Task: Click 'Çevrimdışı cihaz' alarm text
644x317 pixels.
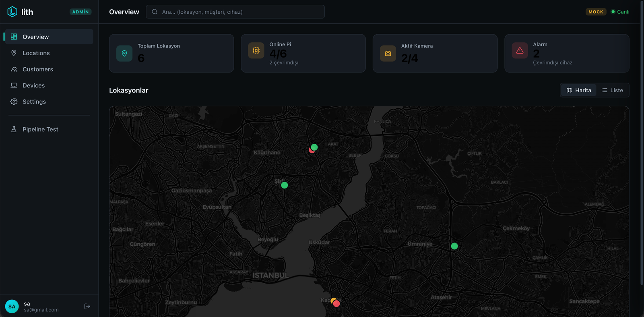Action: tap(553, 62)
